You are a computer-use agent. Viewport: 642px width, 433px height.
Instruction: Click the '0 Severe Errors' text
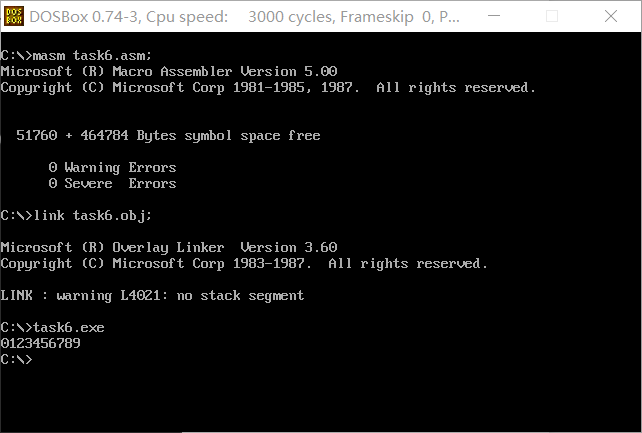coord(112,184)
